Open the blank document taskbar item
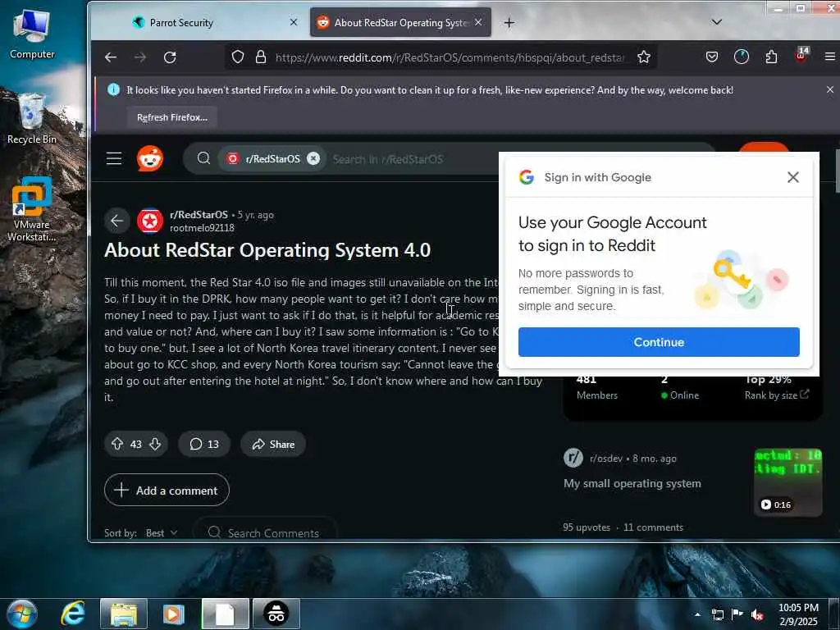 225,614
